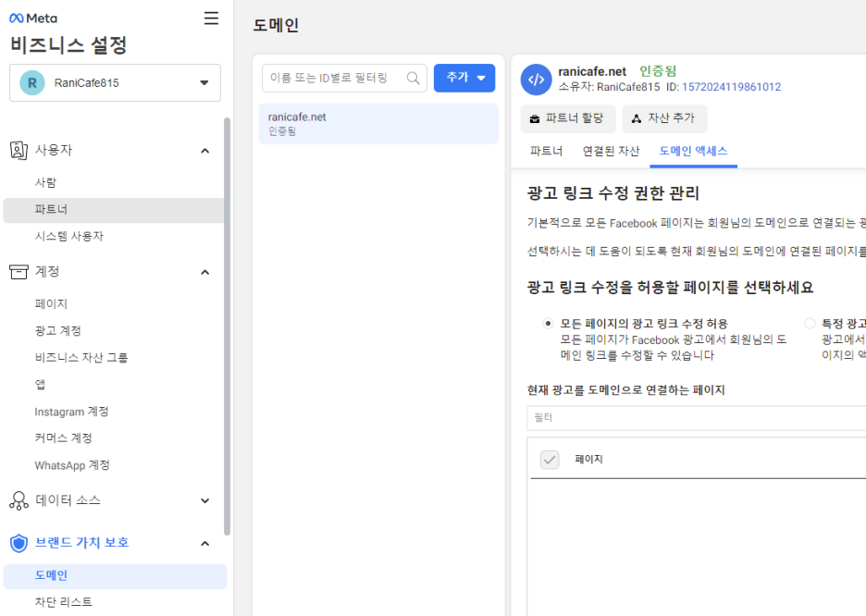The height and width of the screenshot is (616, 866).
Task: Collapse the 사용자 section chevron
Action: (x=204, y=151)
